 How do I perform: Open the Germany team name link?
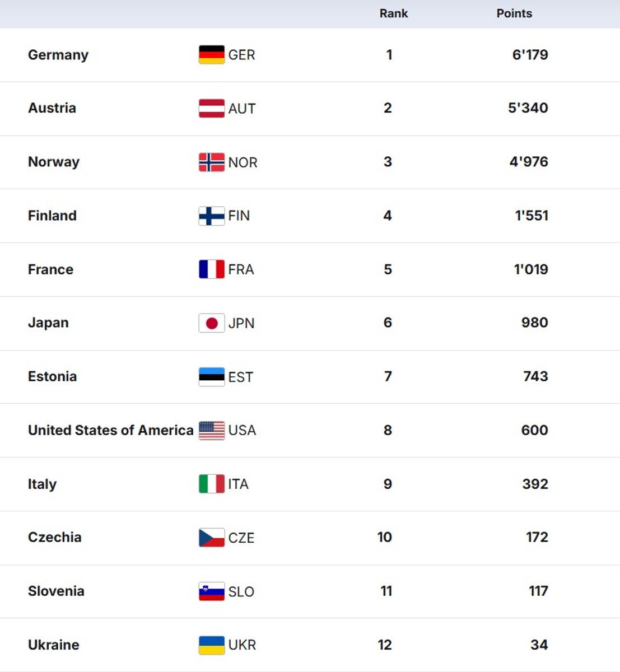pos(58,55)
